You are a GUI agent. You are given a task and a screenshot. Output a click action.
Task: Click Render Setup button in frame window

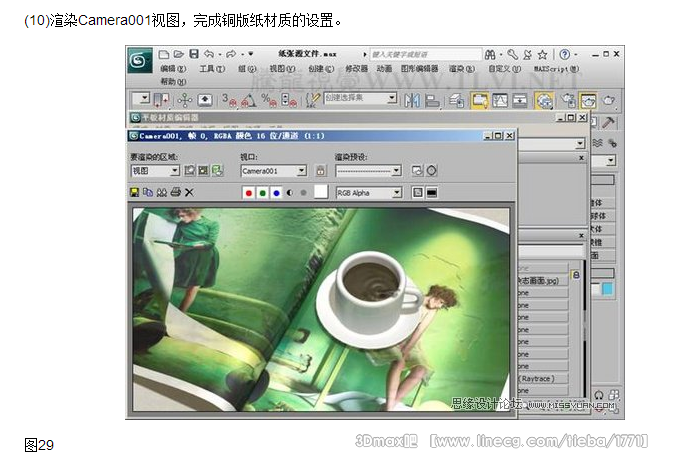coord(417,171)
